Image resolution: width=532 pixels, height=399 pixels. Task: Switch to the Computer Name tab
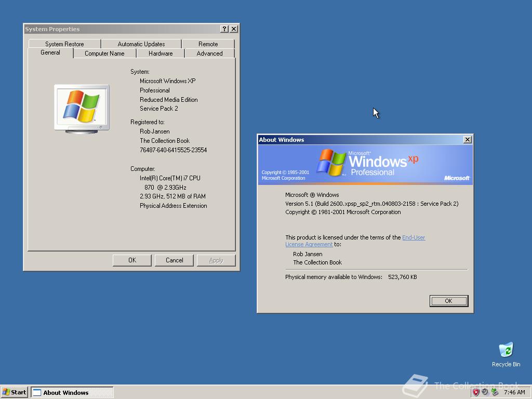point(104,54)
